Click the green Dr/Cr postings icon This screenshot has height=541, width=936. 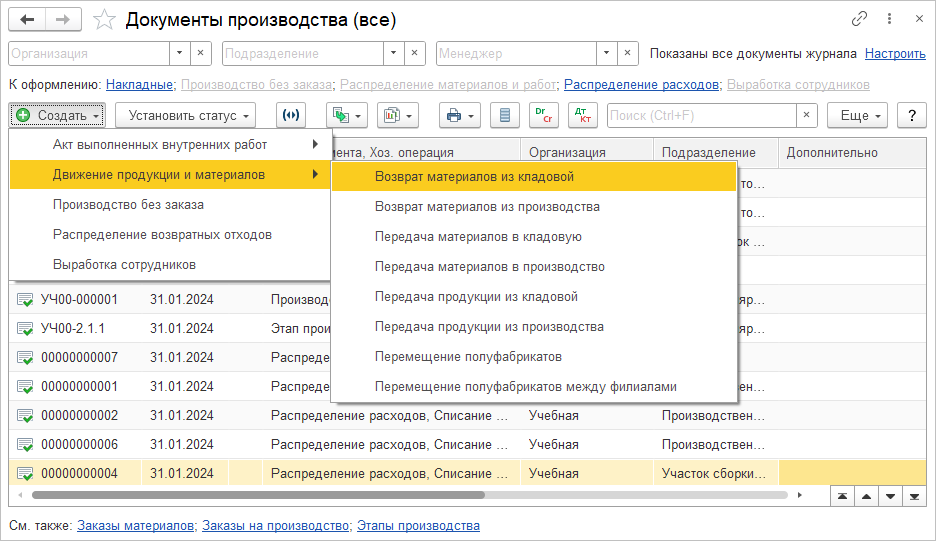point(544,116)
